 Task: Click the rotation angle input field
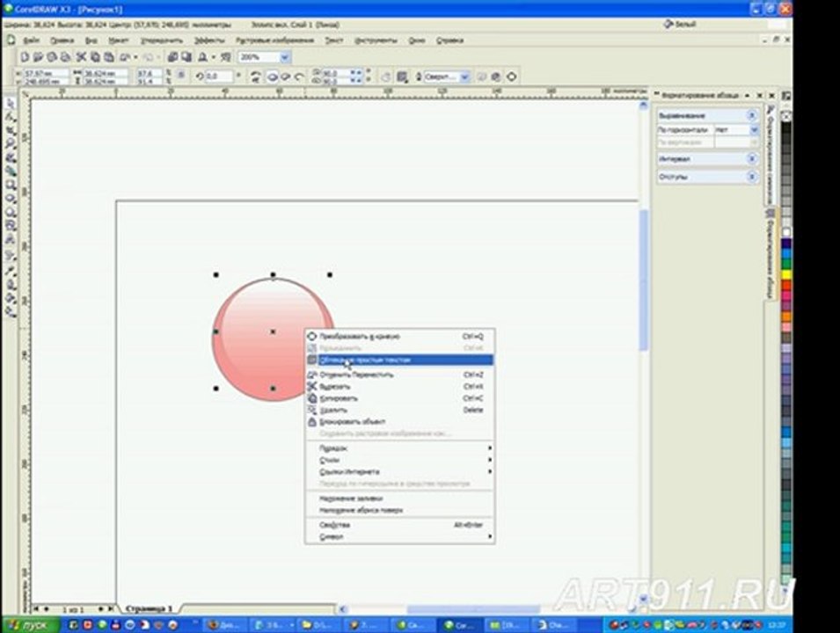click(x=218, y=76)
